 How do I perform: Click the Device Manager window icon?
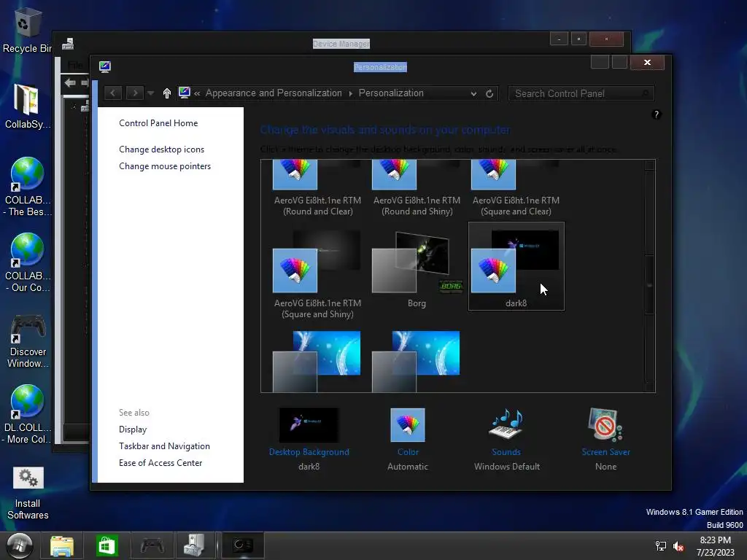[x=68, y=44]
